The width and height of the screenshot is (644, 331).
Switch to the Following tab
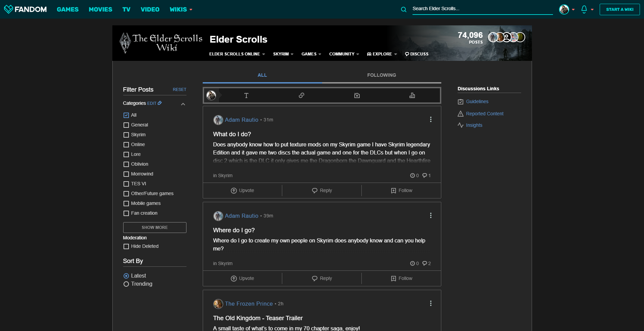(382, 75)
